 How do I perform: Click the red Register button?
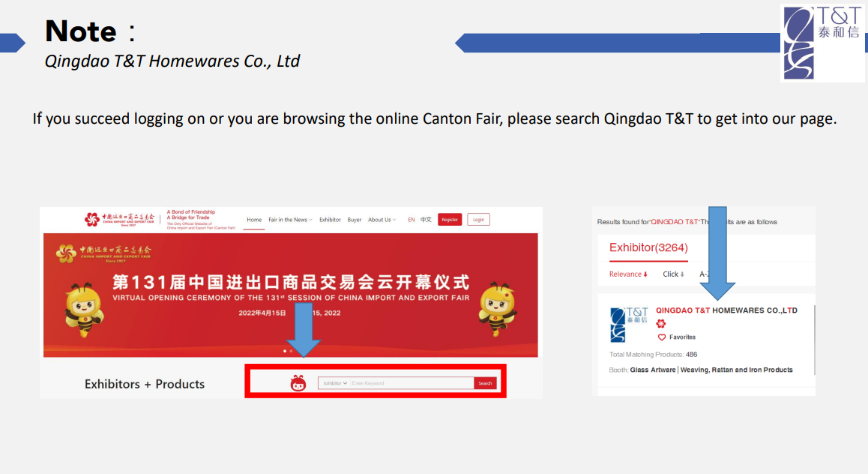pyautogui.click(x=450, y=220)
